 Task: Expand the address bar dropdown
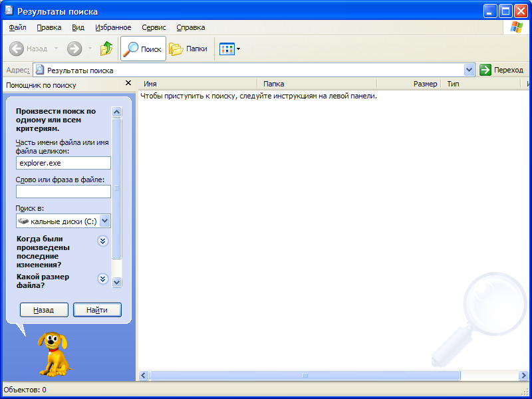tap(469, 70)
